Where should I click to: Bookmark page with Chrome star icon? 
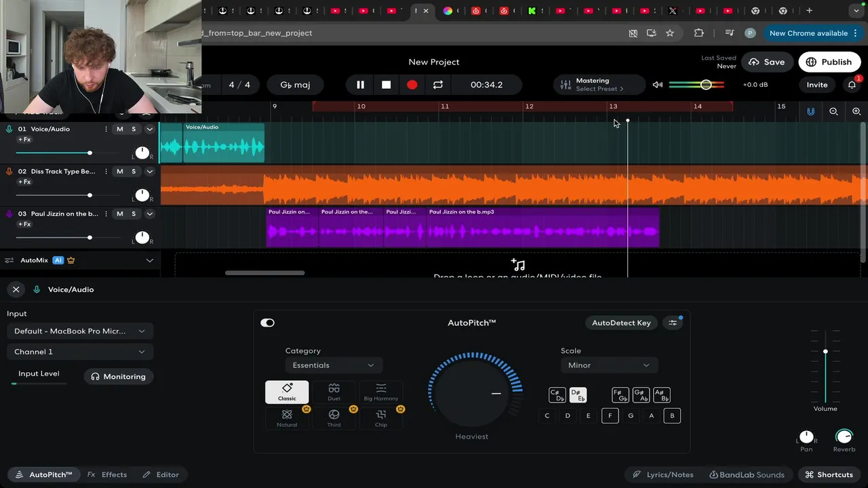670,33
